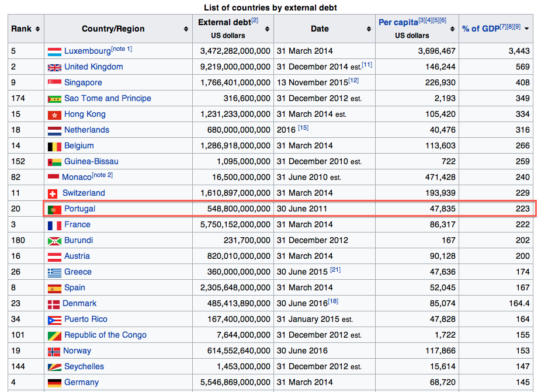The width and height of the screenshot is (541, 392).
Task: Sort by Country/Region column arrows
Action: (186, 29)
